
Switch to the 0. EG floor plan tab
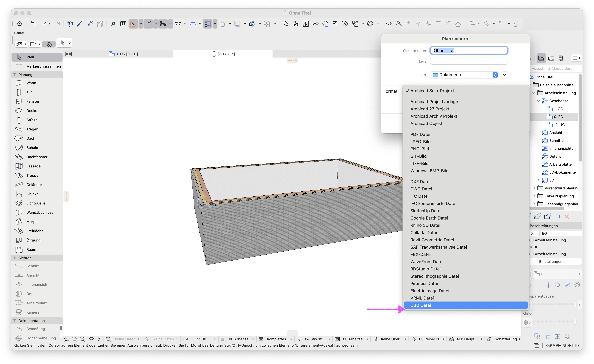(123, 54)
